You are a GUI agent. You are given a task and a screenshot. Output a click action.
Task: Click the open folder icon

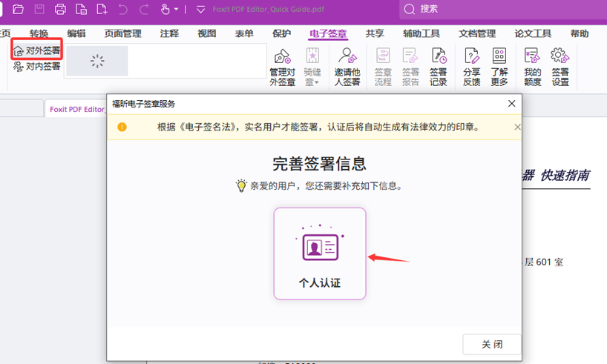pyautogui.click(x=19, y=10)
